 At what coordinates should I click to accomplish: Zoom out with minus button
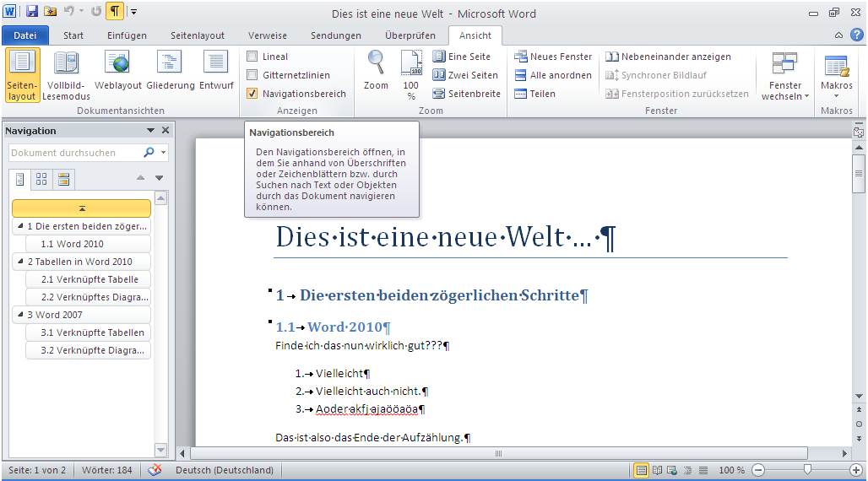point(758,470)
